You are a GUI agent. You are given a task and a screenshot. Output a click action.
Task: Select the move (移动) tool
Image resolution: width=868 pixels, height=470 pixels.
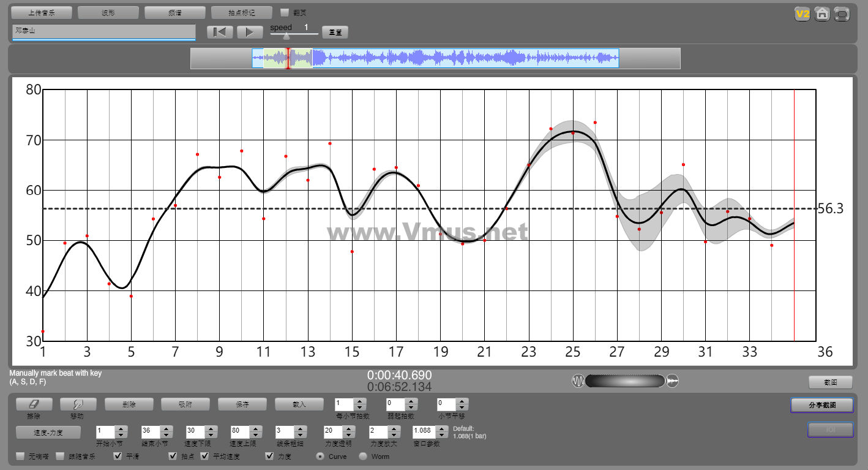pos(78,404)
